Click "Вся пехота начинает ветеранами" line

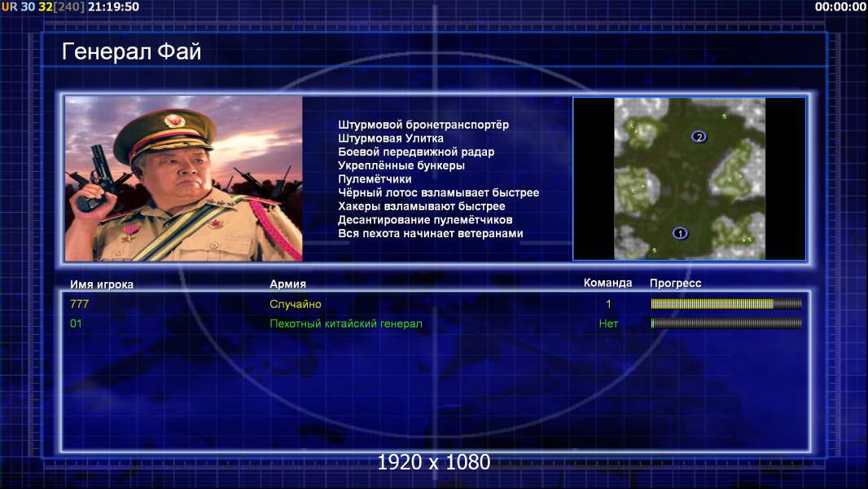tap(431, 233)
